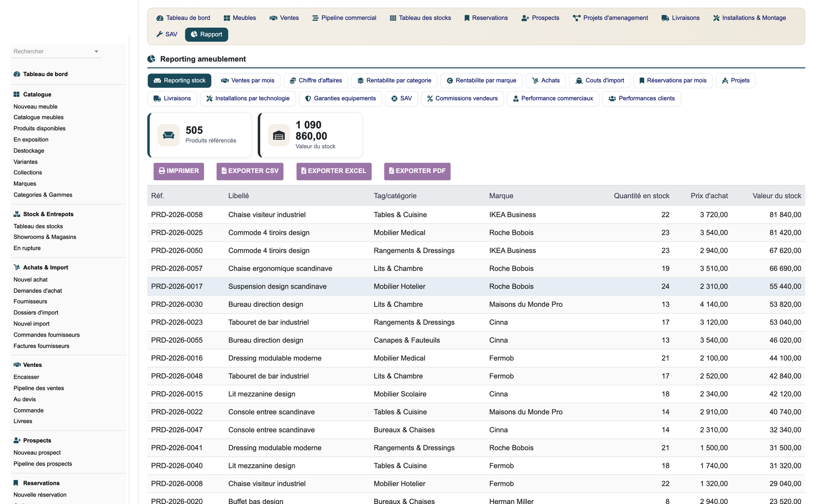Open Nouvelle réservation in sidebar
814x504 pixels.
(x=40, y=495)
